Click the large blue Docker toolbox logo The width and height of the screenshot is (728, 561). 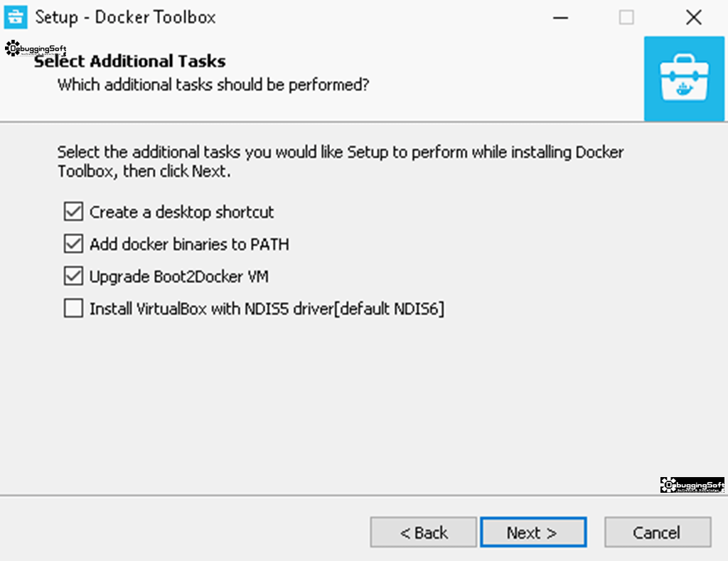click(684, 79)
